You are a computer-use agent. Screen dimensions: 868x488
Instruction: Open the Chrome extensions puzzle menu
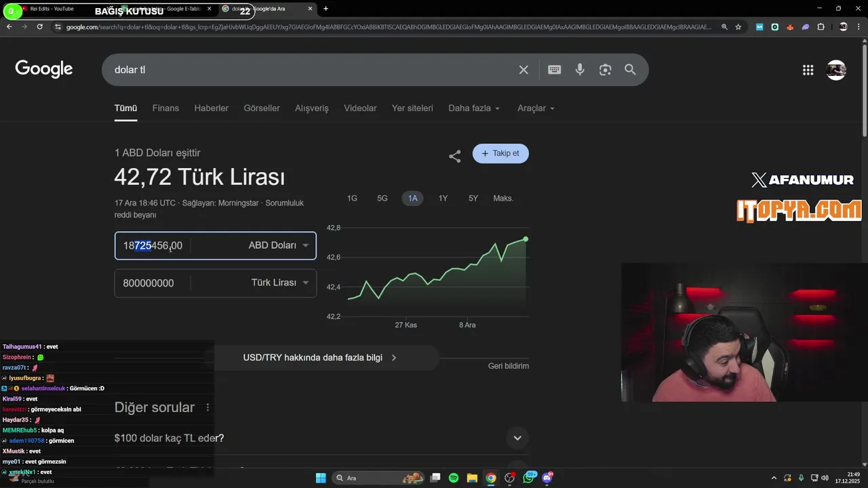pyautogui.click(x=821, y=26)
